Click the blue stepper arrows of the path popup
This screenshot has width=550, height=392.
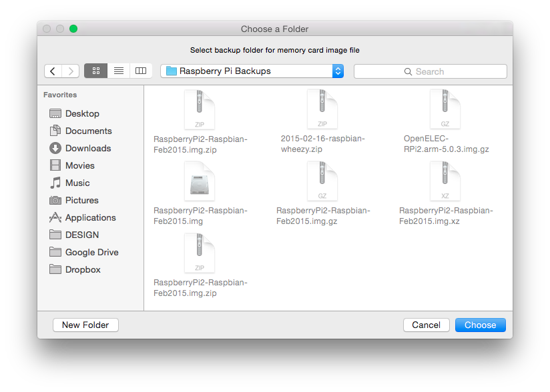tap(338, 71)
